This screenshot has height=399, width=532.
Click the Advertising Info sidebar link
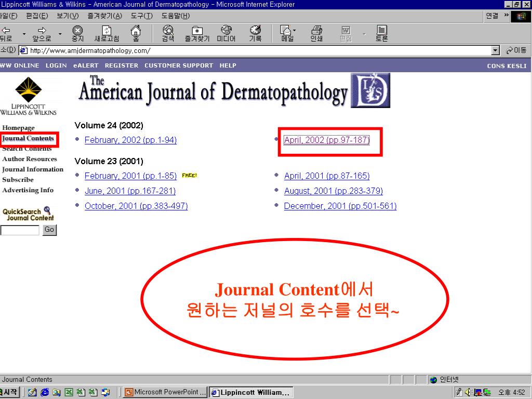tap(28, 190)
